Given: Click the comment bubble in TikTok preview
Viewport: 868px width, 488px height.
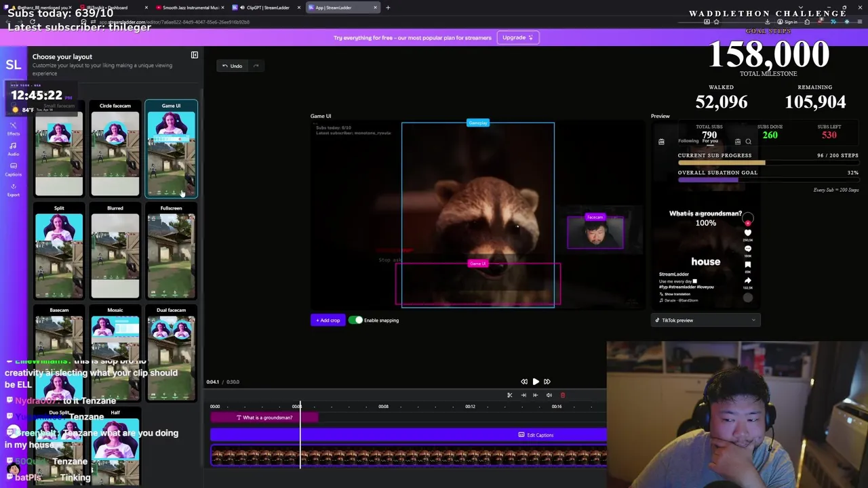Looking at the screenshot, I should click(748, 249).
